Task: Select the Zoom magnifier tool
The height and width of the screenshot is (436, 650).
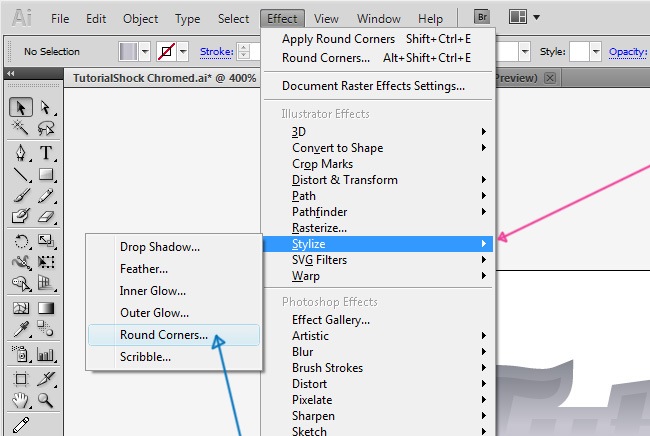Action: pos(46,400)
